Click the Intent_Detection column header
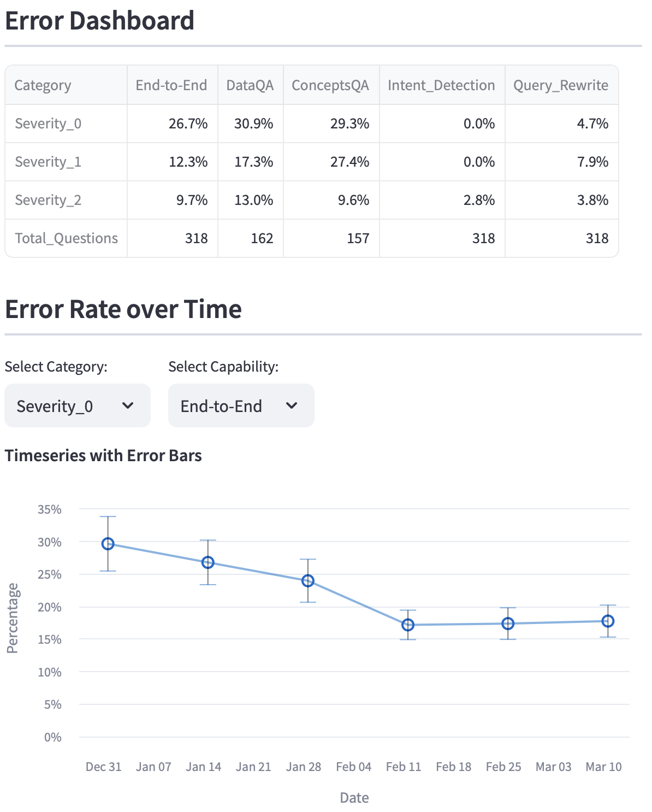Screen dimensions: 652x812 (x=441, y=85)
